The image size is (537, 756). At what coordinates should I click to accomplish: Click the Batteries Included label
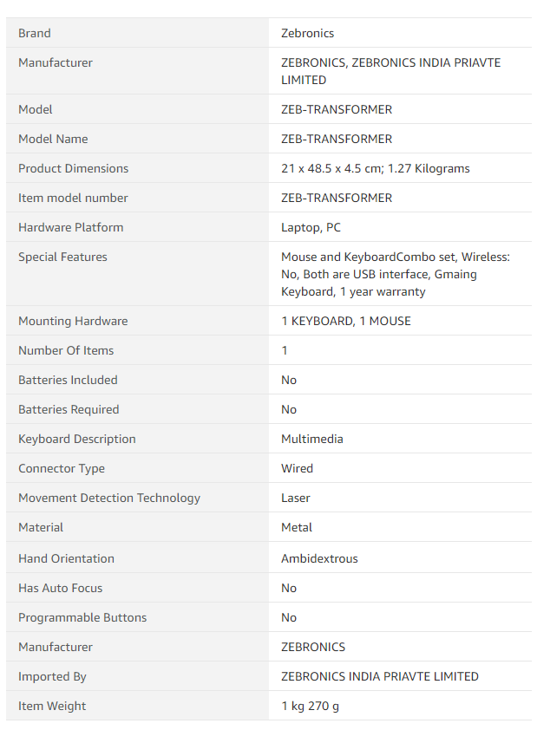pos(68,380)
